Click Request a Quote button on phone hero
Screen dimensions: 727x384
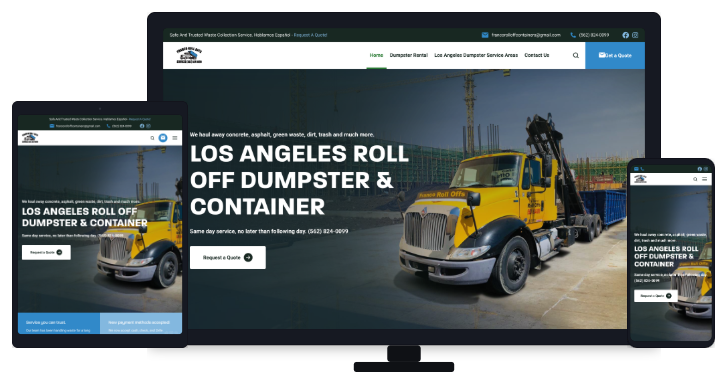coord(656,296)
